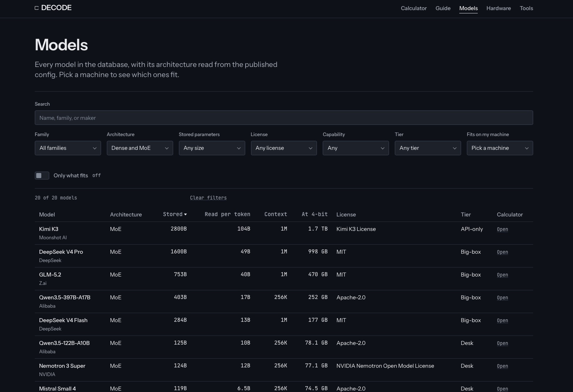This screenshot has width=573, height=392.
Task: Go to the Guide page
Action: coord(443,8)
